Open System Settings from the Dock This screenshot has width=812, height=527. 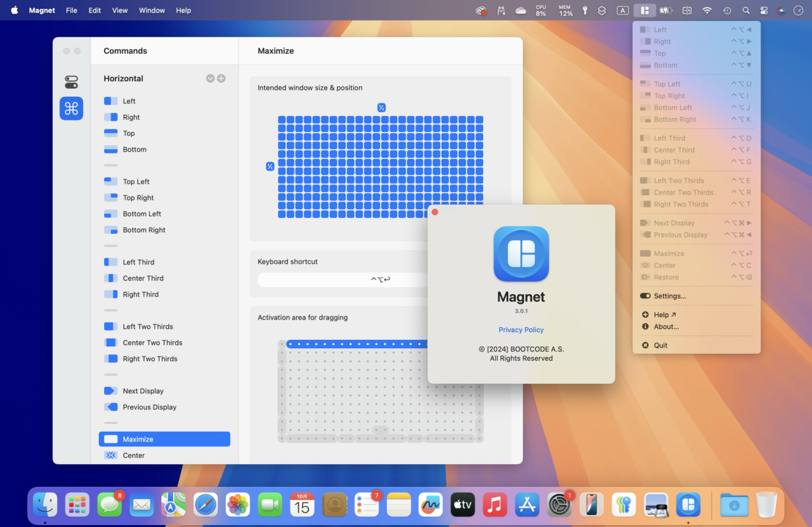click(560, 505)
